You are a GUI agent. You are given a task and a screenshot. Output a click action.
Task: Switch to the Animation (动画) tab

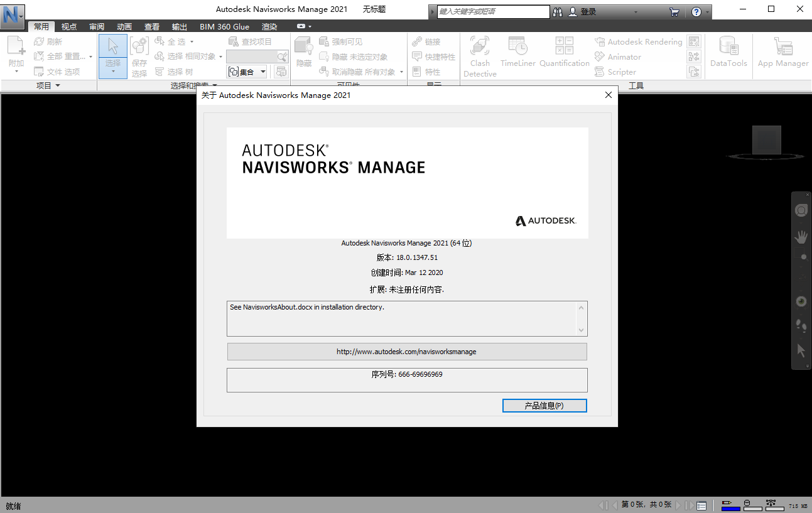pos(124,26)
